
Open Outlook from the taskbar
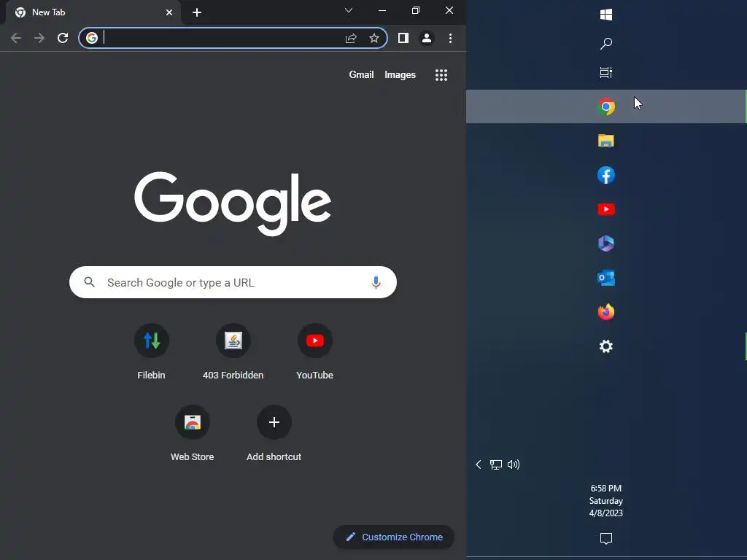tap(606, 278)
